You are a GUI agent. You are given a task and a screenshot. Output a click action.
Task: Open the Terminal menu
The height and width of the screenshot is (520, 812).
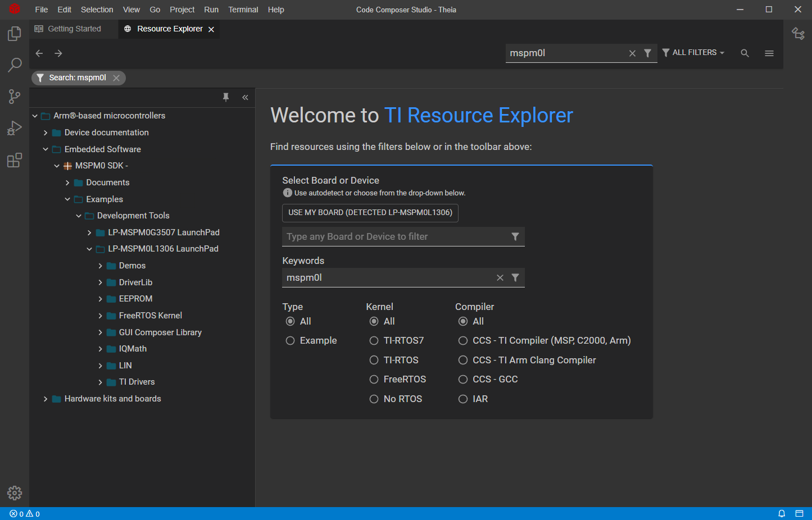243,10
